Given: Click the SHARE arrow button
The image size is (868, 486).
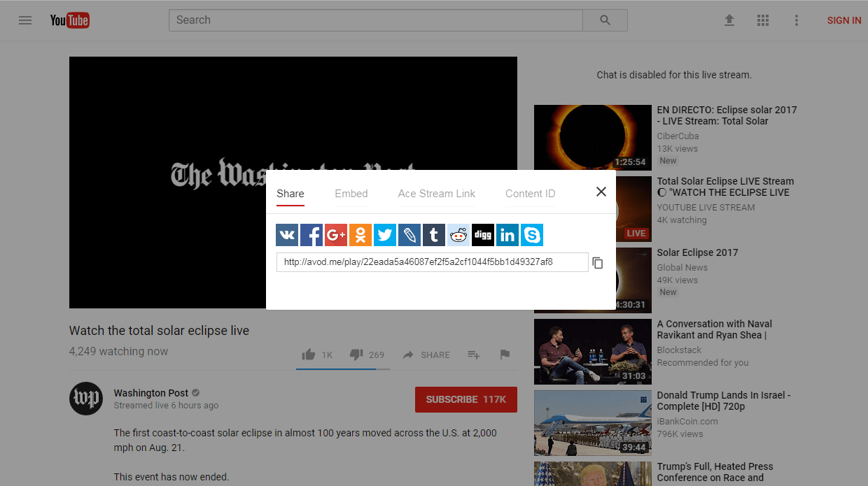Looking at the screenshot, I should coord(426,355).
